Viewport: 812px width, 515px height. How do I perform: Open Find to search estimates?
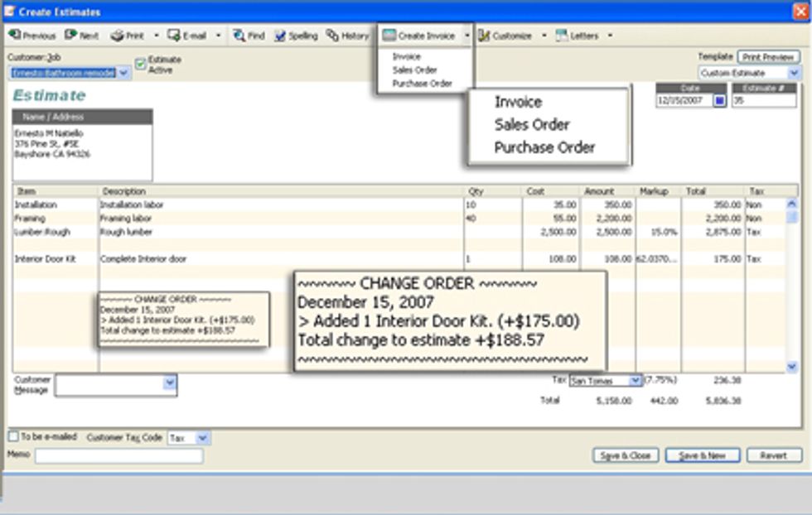pyautogui.click(x=249, y=36)
